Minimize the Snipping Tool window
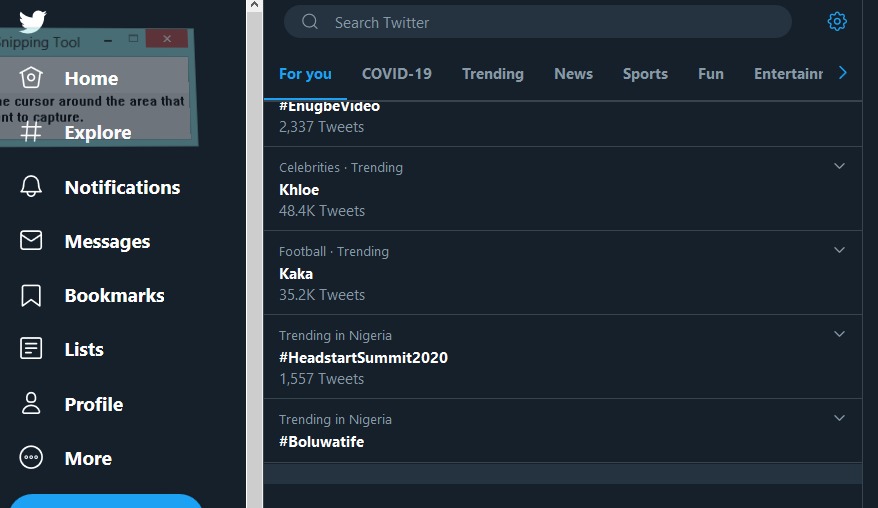The width and height of the screenshot is (878, 508). click(108, 40)
